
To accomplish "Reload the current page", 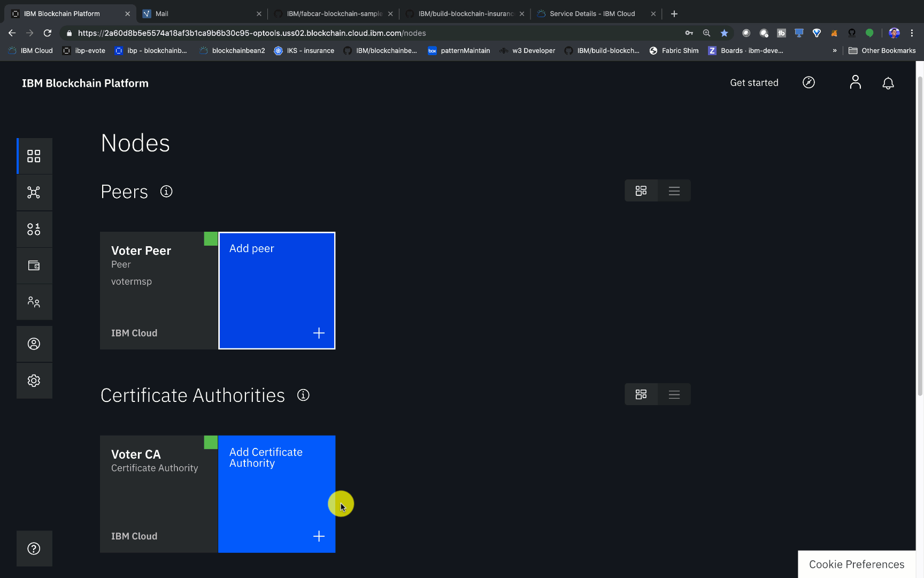I will [x=48, y=33].
